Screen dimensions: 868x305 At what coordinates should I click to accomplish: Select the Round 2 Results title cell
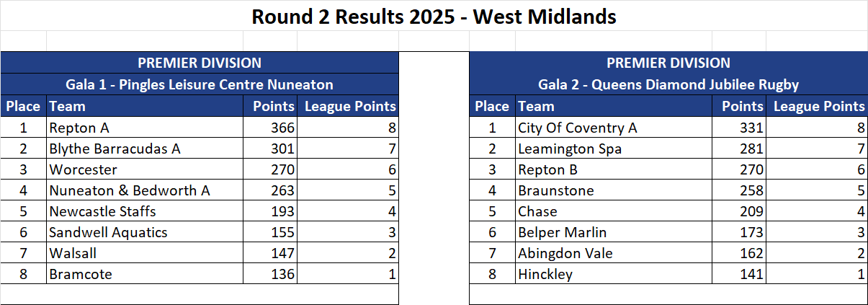click(x=434, y=16)
